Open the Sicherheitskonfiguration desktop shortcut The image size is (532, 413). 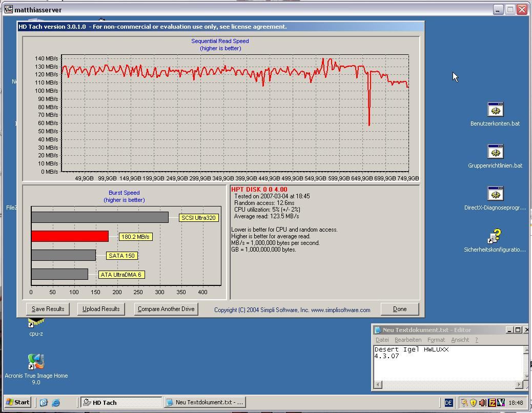tap(495, 236)
